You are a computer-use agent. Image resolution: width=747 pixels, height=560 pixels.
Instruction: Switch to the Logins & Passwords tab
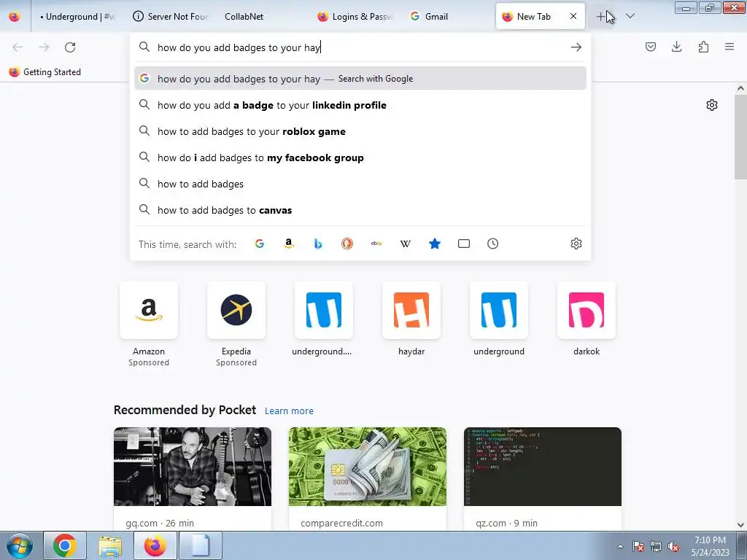tap(355, 17)
